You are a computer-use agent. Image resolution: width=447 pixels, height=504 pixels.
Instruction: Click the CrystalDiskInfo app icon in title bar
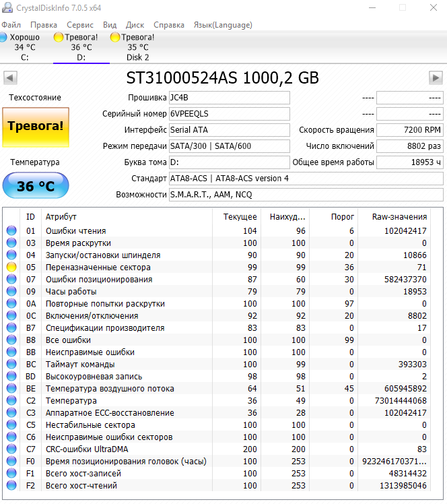(x=7, y=7)
